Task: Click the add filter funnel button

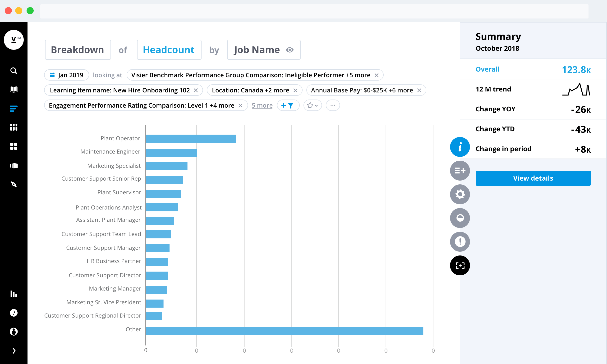Action: (x=288, y=105)
